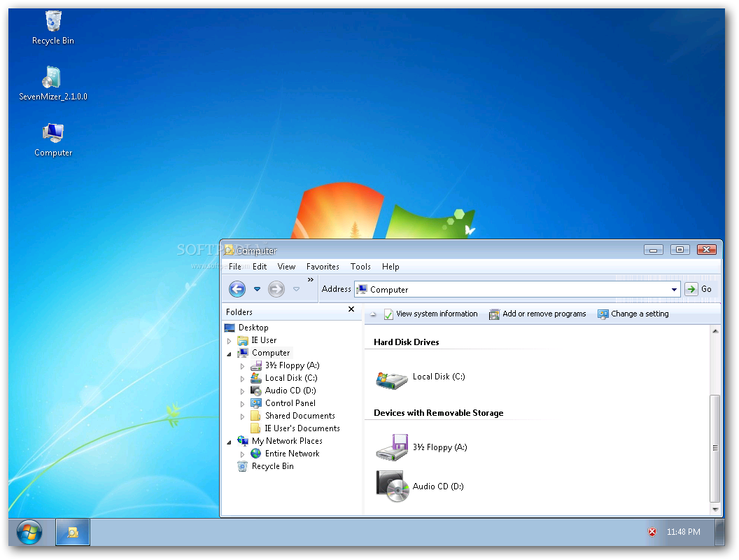Open the Edit menu
Viewport: 739px width, 560px height.
260,267
